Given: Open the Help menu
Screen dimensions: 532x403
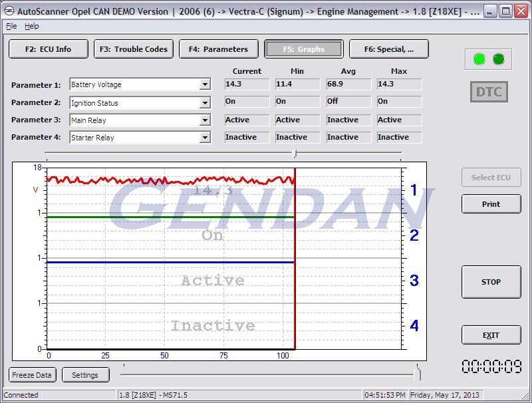Looking at the screenshot, I should coord(32,26).
